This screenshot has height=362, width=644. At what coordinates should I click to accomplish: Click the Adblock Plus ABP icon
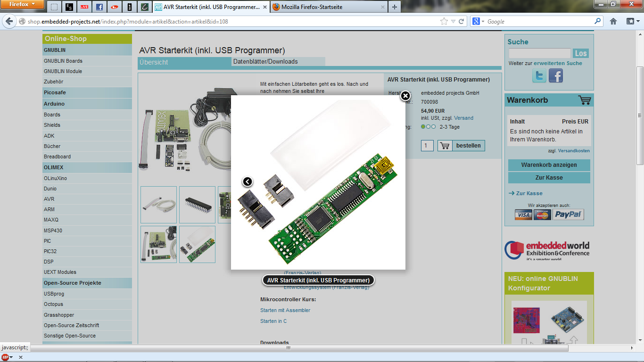pyautogui.click(x=5, y=357)
